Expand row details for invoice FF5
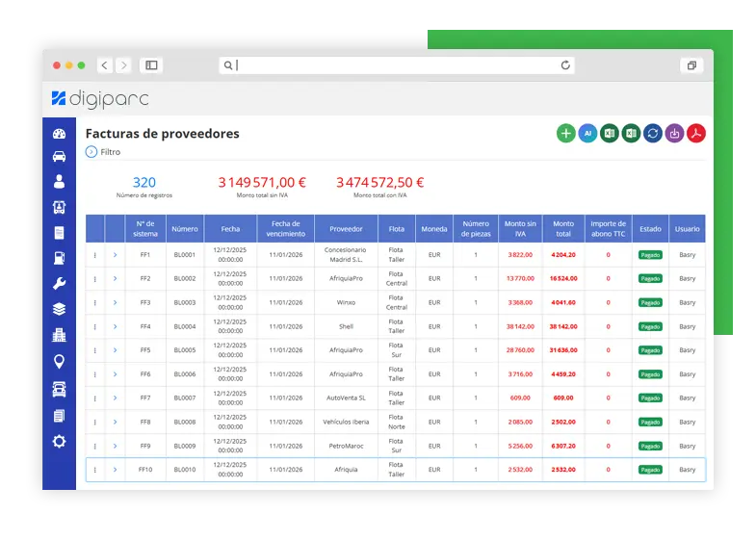The image size is (756, 539). pos(115,350)
